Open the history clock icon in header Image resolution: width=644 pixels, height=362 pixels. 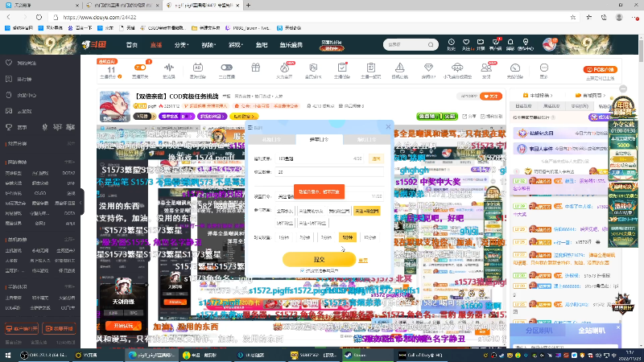451,42
